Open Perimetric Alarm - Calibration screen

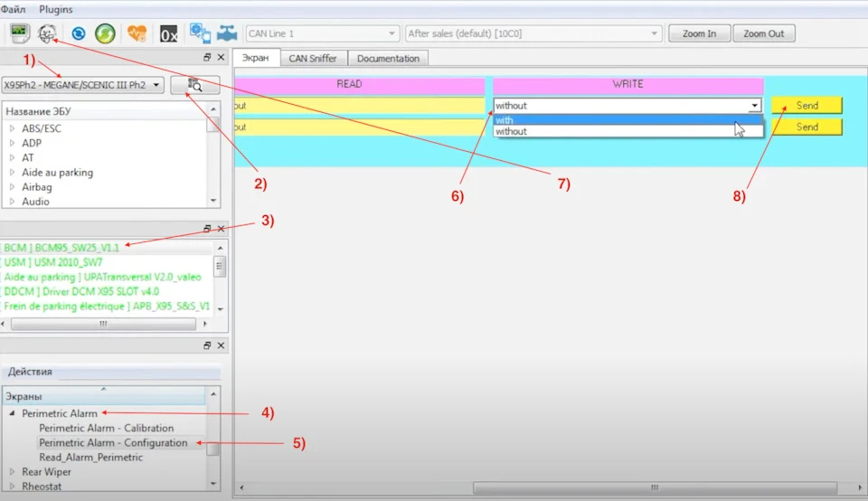point(107,428)
